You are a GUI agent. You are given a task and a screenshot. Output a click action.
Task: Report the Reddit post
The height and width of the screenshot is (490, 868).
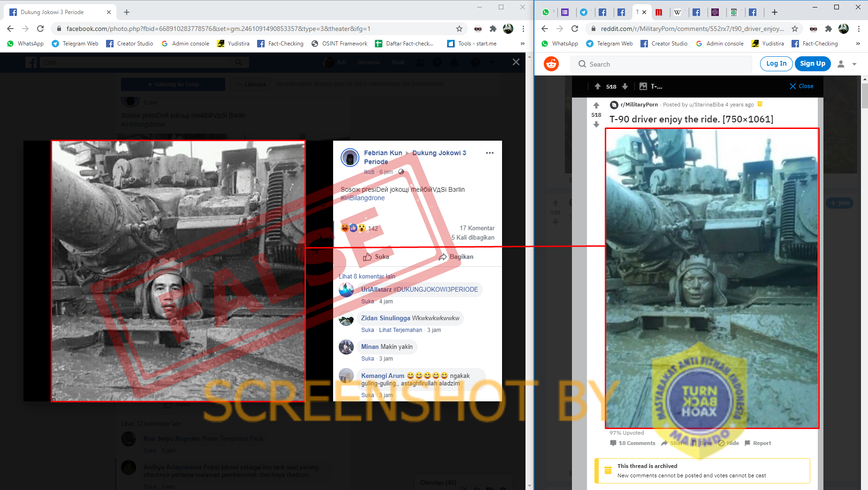[x=758, y=443]
